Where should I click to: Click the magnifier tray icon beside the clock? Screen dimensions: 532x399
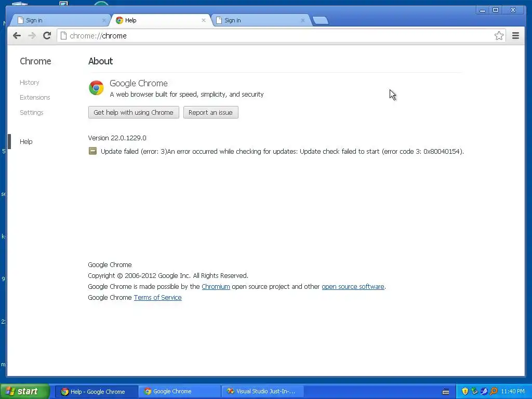point(494,392)
